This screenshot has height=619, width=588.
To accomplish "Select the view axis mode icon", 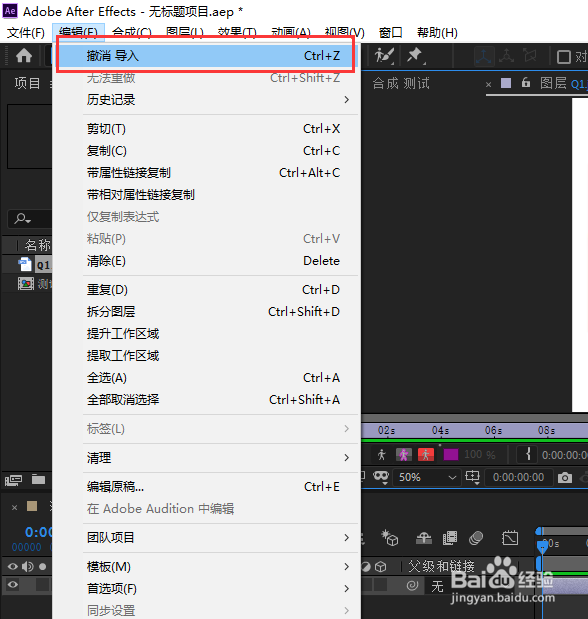I will coord(530,56).
